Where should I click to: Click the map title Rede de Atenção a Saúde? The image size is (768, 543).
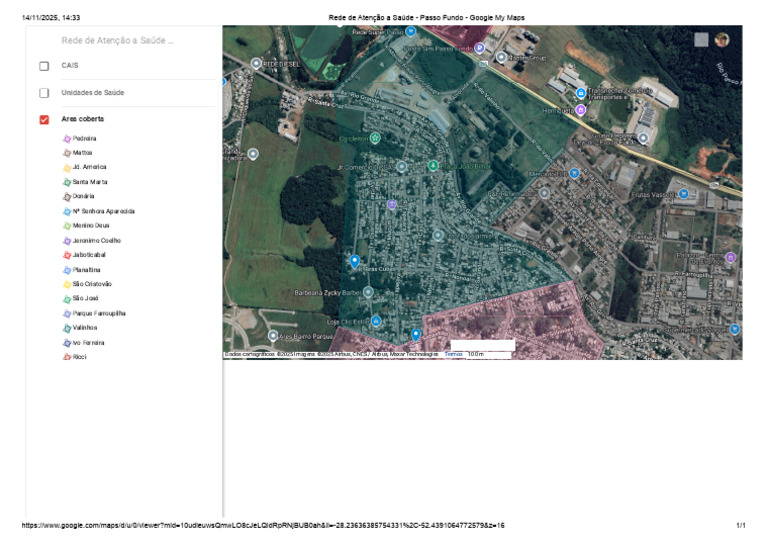coord(117,41)
